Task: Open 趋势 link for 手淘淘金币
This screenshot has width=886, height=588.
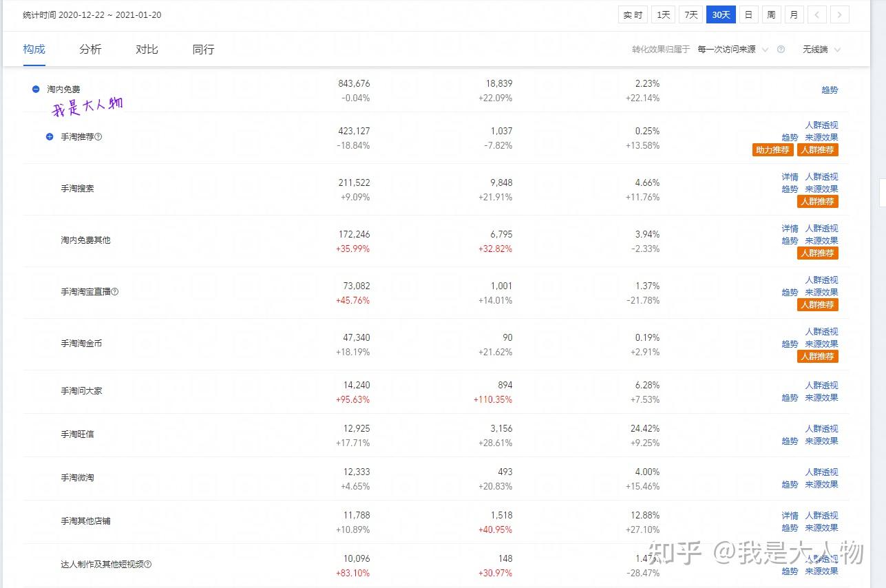Action: (x=790, y=344)
